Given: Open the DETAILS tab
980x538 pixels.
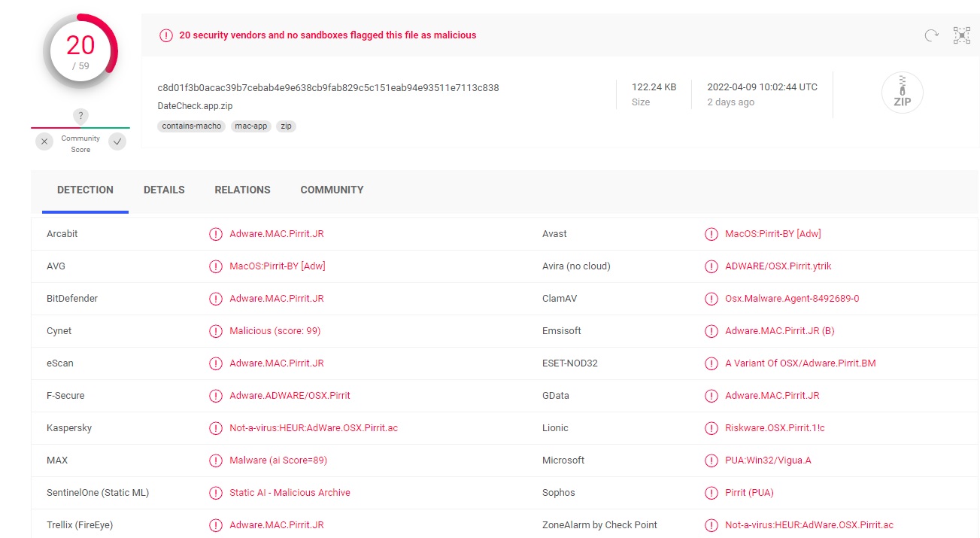Looking at the screenshot, I should pyautogui.click(x=164, y=190).
